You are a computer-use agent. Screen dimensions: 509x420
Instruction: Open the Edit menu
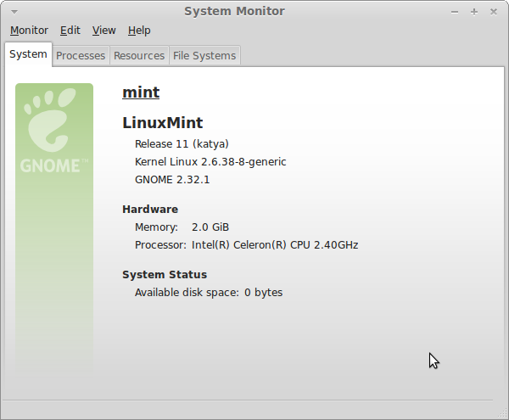click(x=70, y=31)
